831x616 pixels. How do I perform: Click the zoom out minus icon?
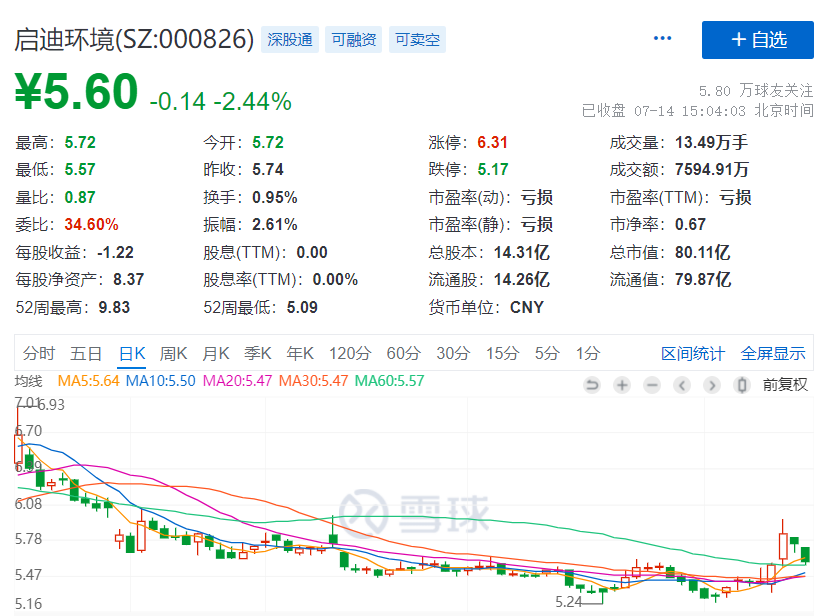652,385
